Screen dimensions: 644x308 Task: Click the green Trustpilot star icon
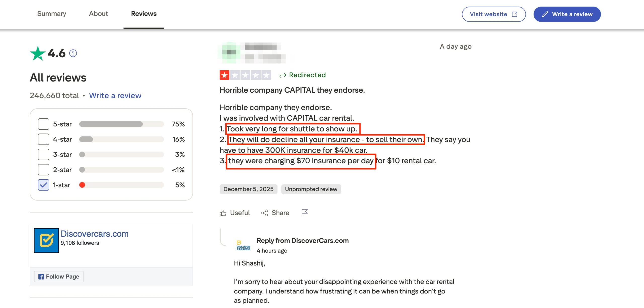38,54
